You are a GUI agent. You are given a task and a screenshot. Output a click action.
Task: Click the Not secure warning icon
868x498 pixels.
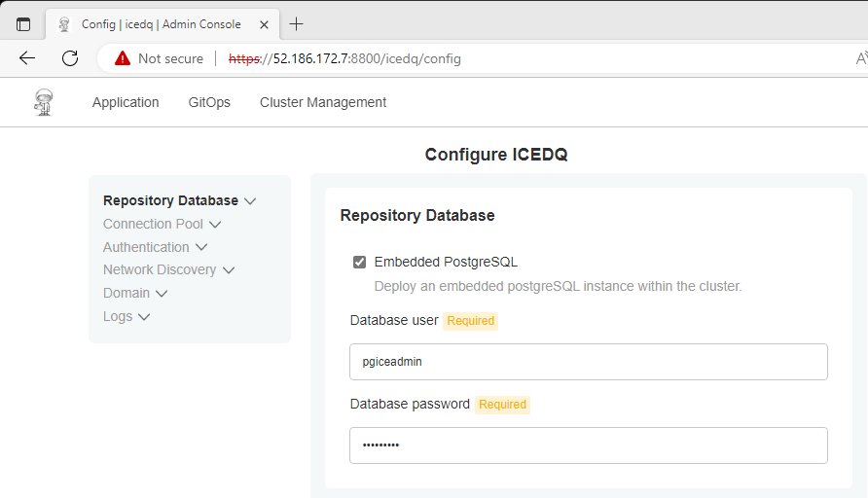tap(123, 58)
